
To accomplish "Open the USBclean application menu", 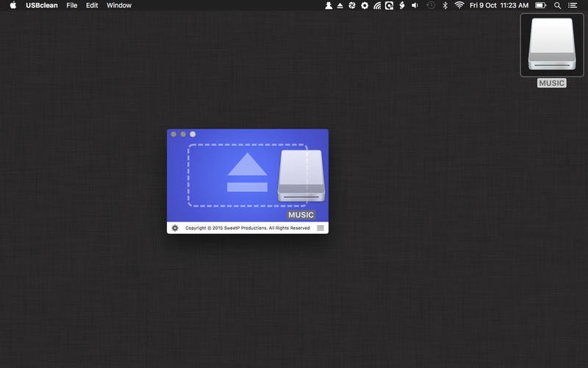I will pyautogui.click(x=42, y=5).
